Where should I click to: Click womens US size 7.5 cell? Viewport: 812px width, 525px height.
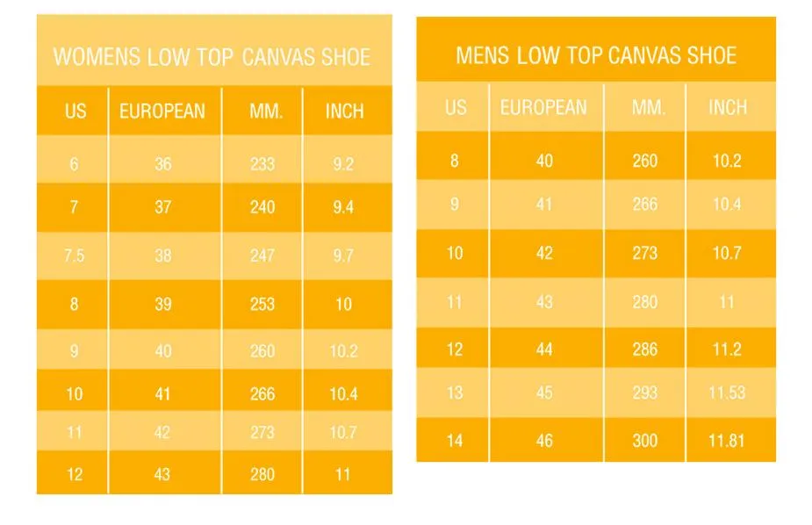(x=74, y=255)
